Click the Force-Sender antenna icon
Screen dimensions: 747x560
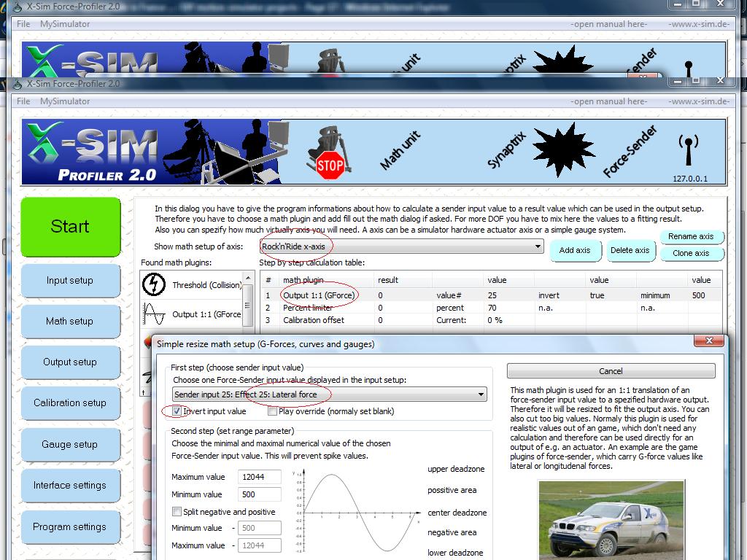point(689,149)
